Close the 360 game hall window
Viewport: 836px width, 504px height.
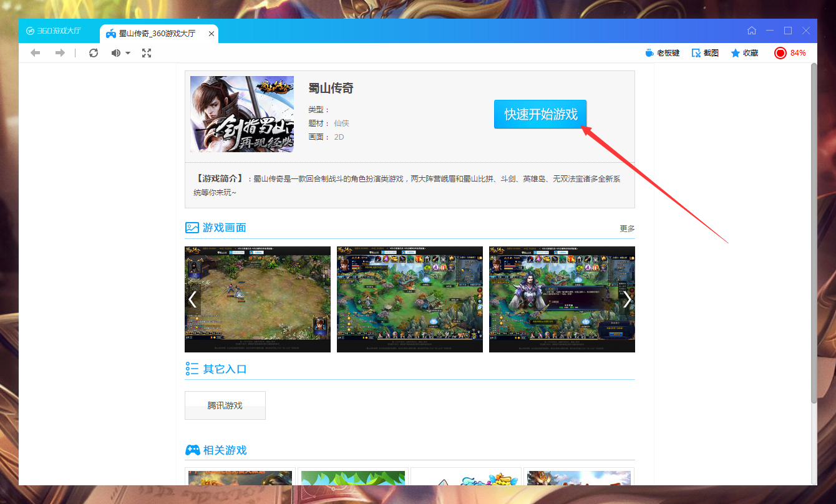pyautogui.click(x=806, y=31)
